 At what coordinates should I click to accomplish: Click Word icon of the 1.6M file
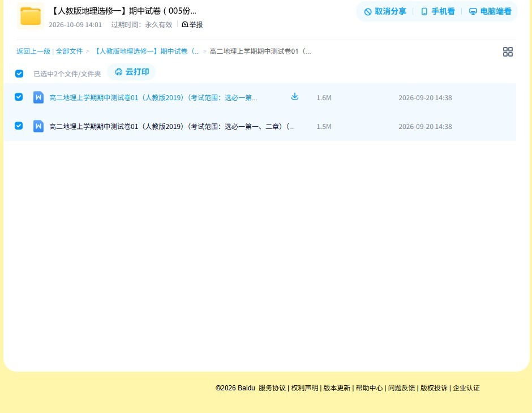coord(38,97)
